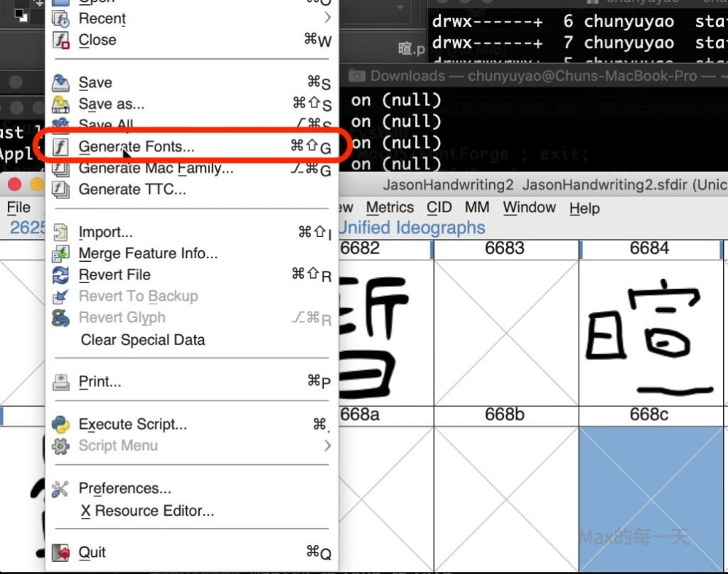Click the Import file icon
The image size is (728, 574).
pyautogui.click(x=62, y=233)
